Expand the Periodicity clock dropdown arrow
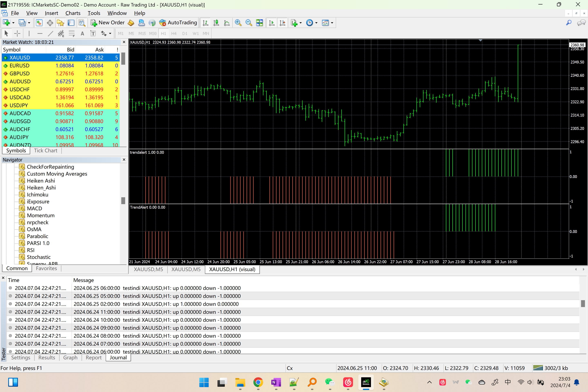588x392 pixels. coord(316,23)
